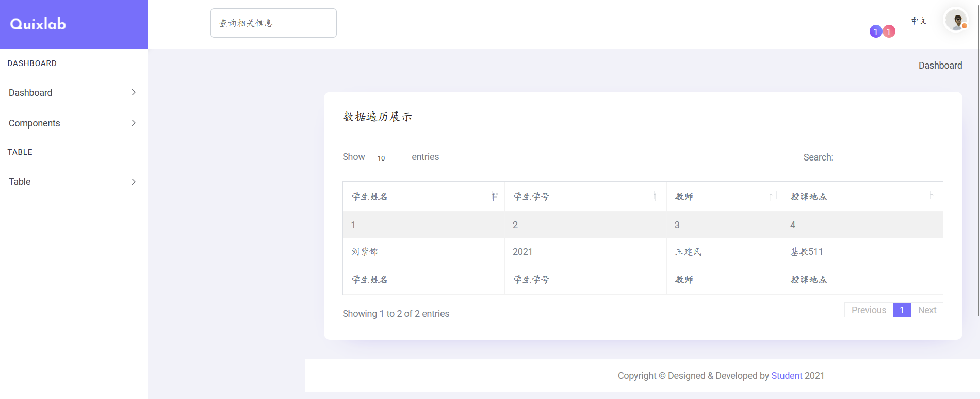Image resolution: width=980 pixels, height=399 pixels.
Task: Select page 1 in pagination
Action: pyautogui.click(x=902, y=310)
